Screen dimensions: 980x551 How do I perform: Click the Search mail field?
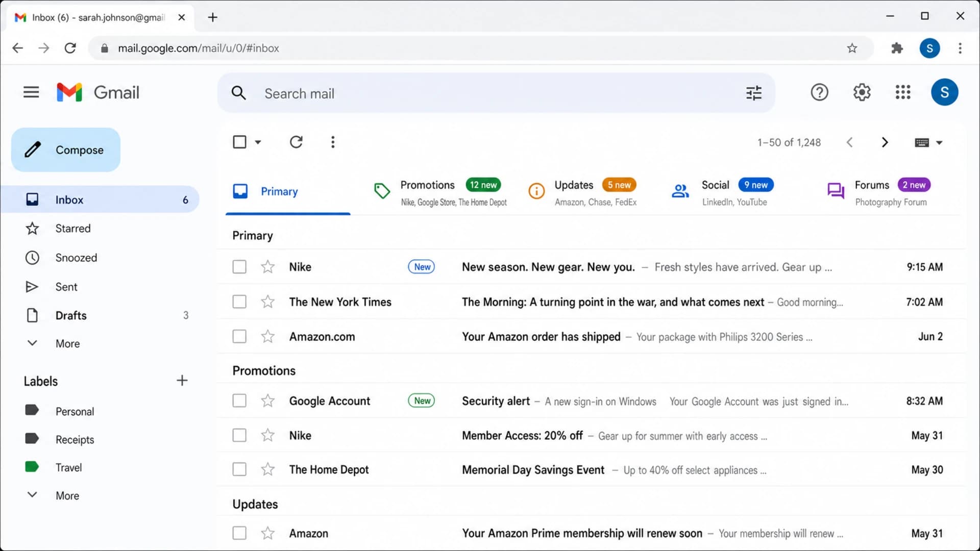tap(496, 93)
